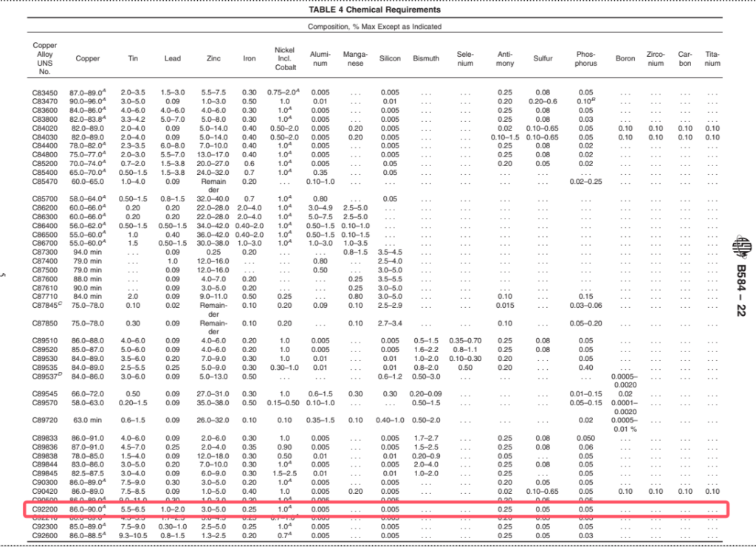Viewport: 756px width, 547px height.
Task: Select the 94.0 min Copper value for C87300
Action: [86, 250]
